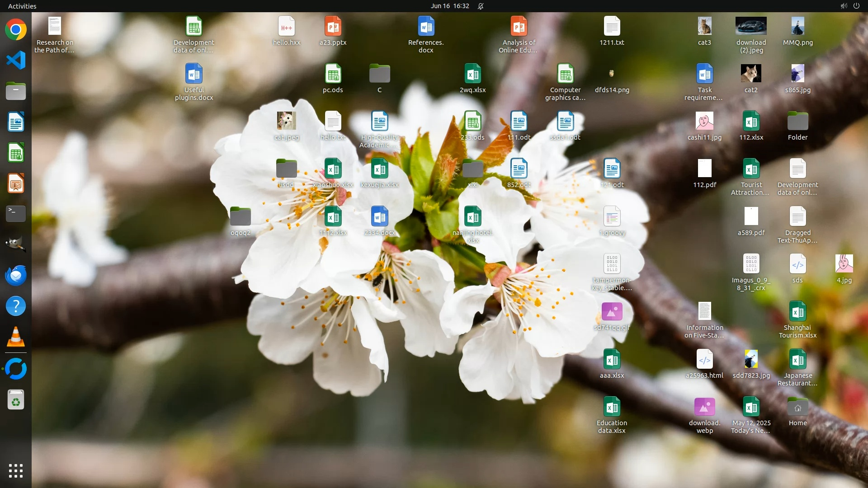Open the date and time calendar menu

[449, 6]
